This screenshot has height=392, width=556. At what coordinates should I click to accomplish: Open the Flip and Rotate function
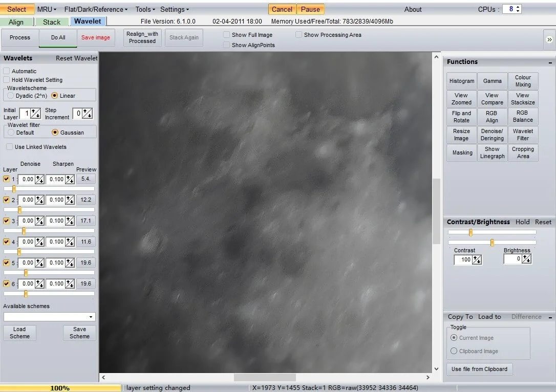click(462, 116)
